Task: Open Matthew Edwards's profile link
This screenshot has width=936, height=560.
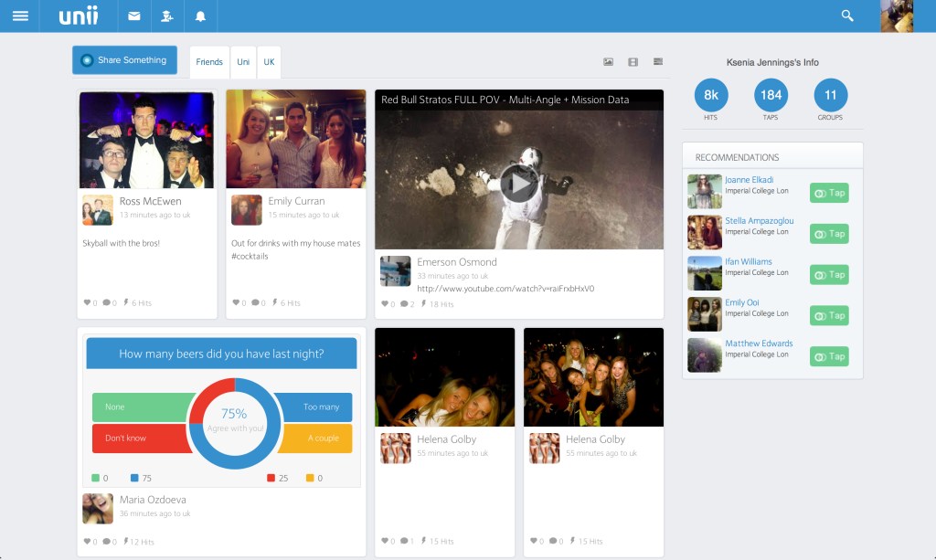Action: (x=759, y=343)
